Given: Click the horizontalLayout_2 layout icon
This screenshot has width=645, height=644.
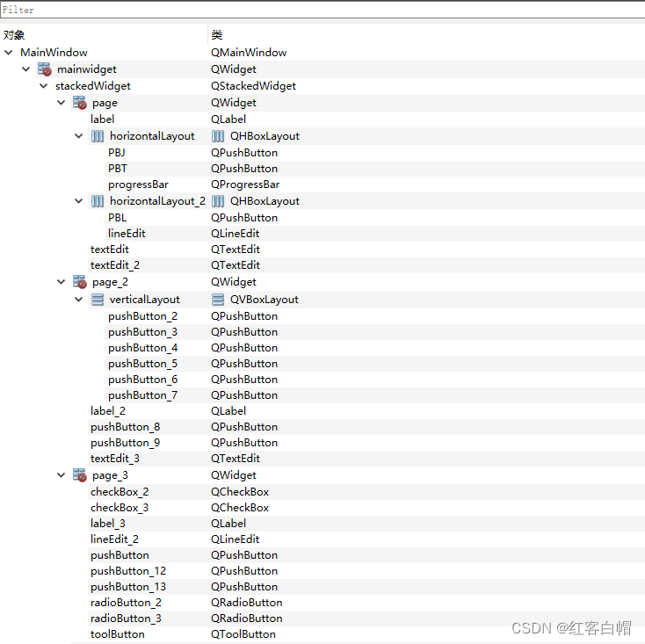Looking at the screenshot, I should pos(98,201).
